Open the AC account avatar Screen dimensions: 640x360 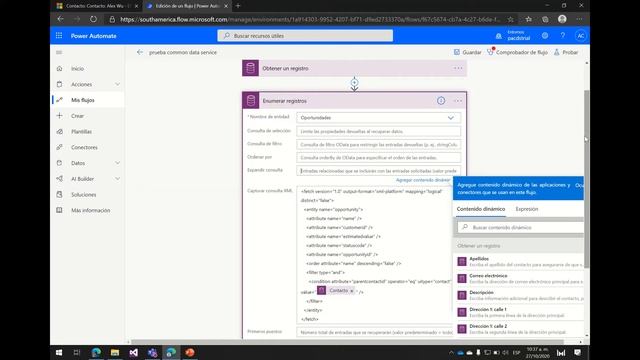point(580,36)
